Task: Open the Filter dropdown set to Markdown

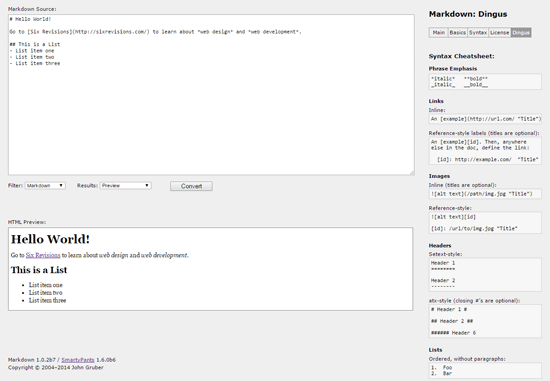Action: click(x=45, y=186)
